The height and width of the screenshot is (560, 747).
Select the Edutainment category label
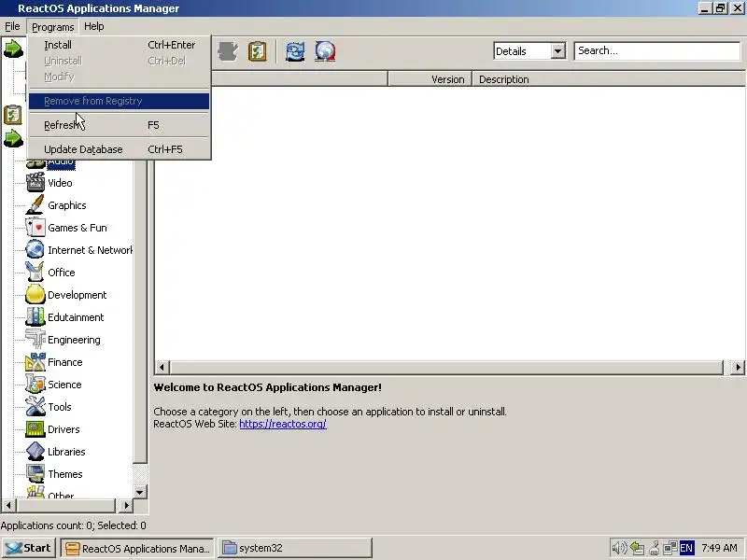76,317
